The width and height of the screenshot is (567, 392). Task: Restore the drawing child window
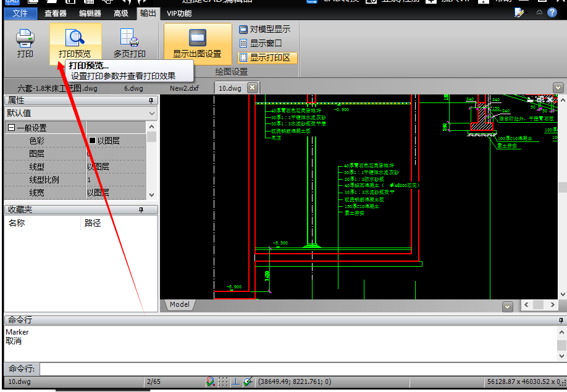tap(540, 99)
